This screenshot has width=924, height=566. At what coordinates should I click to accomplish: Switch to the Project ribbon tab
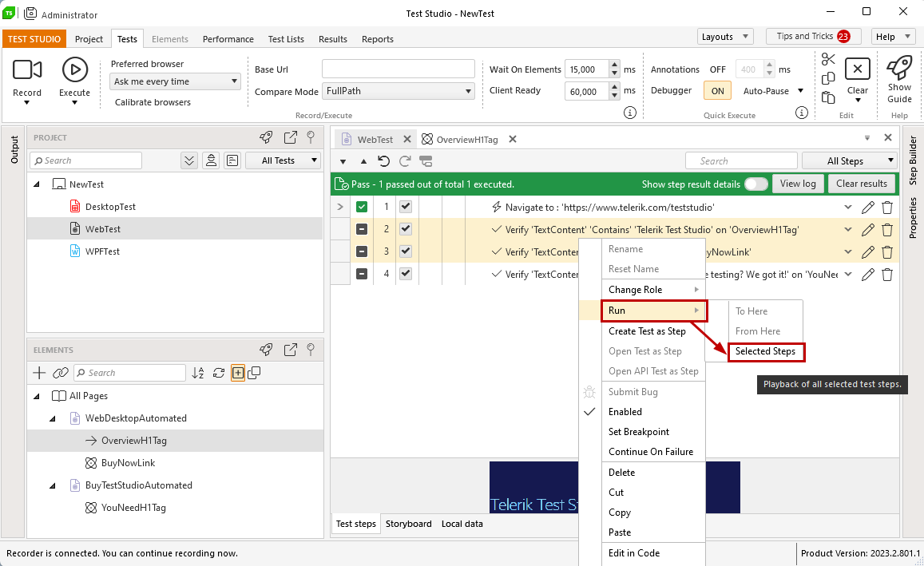[89, 39]
